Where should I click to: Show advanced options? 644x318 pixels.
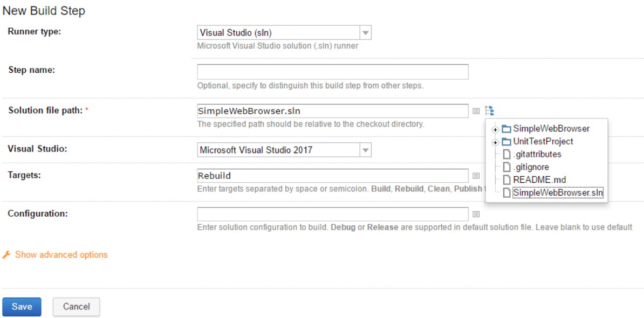[61, 255]
